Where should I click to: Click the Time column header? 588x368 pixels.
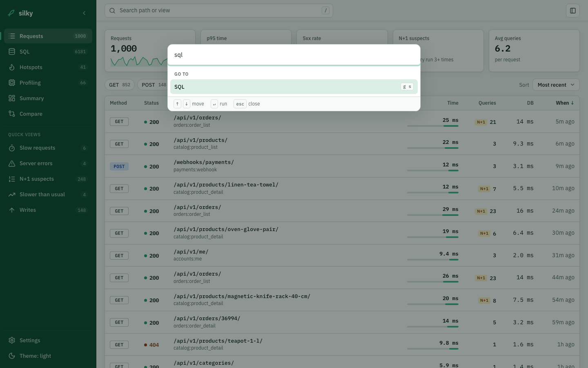tap(453, 103)
